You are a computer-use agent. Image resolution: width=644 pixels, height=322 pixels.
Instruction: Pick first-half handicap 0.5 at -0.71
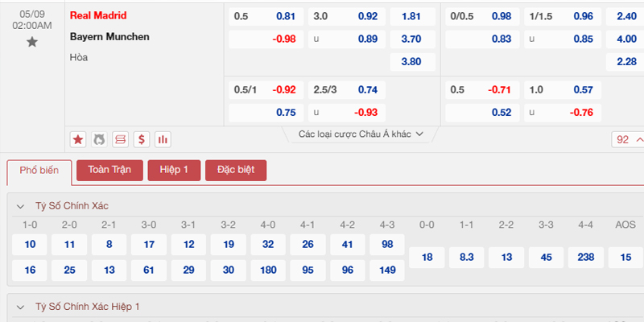coord(482,90)
